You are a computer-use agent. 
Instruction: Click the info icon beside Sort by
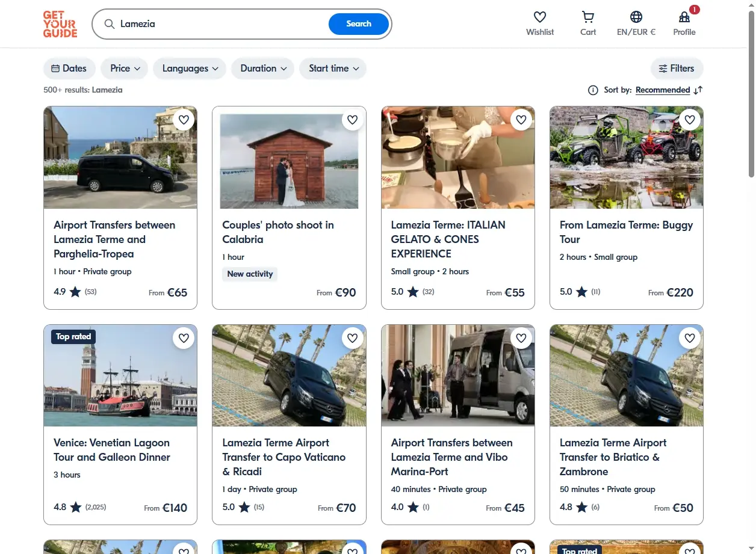[x=593, y=90]
